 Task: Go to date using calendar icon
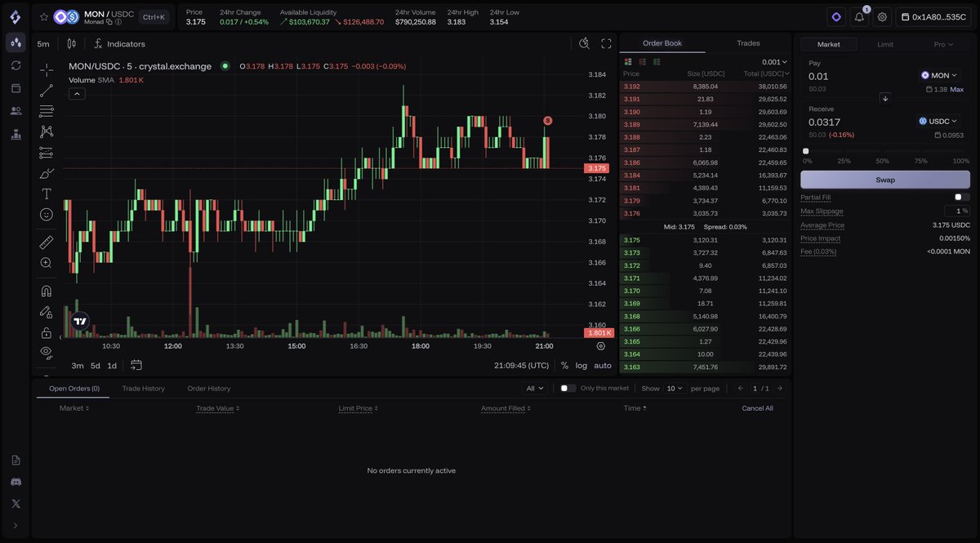pyautogui.click(x=136, y=365)
